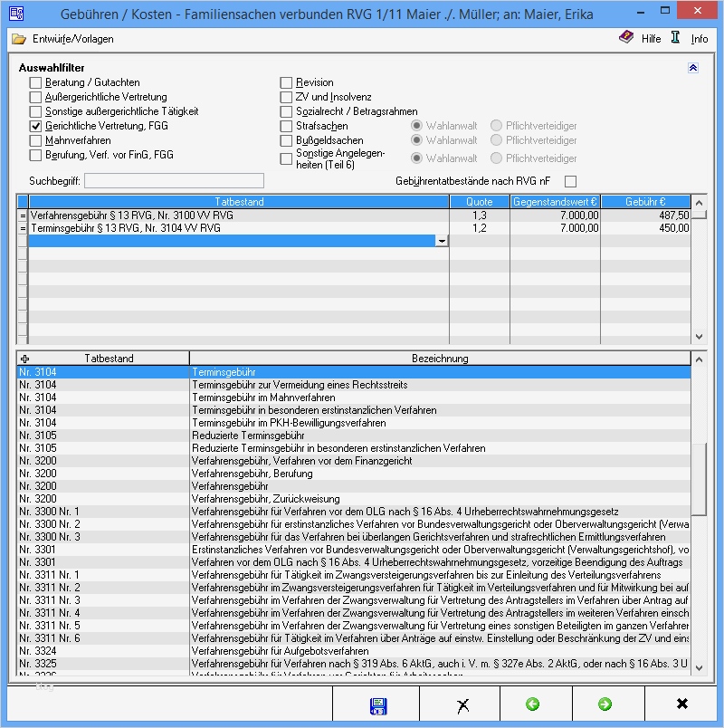Tick Berufung, Verf. vor FinG, FGG

[x=35, y=155]
